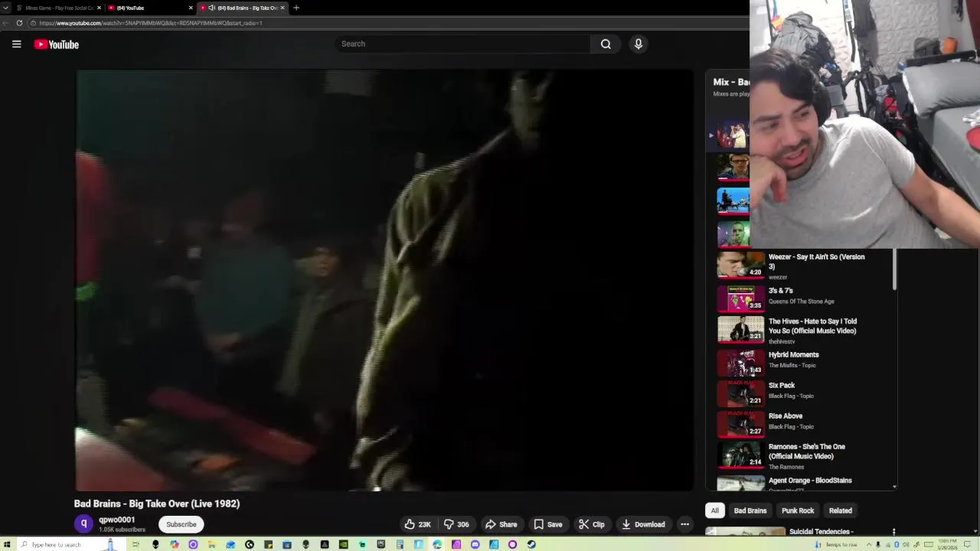
Task: Open Bluetooth tray icon
Action: pos(897,545)
